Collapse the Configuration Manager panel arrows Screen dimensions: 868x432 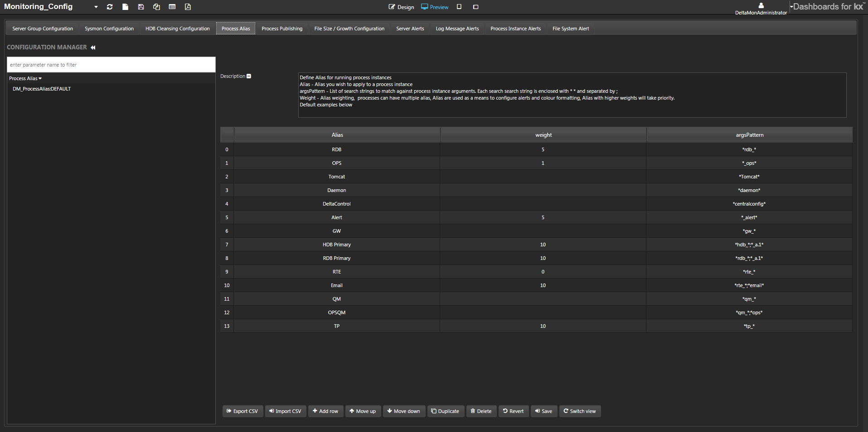click(x=93, y=48)
